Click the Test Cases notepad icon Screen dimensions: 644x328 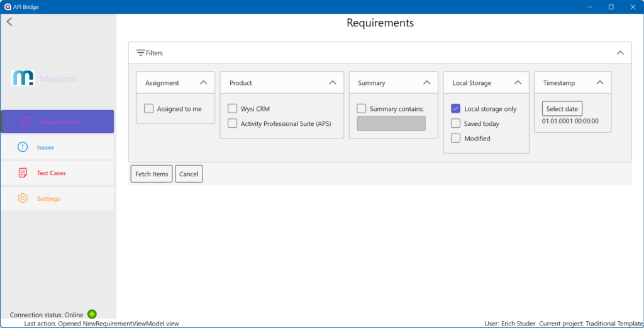tap(23, 173)
